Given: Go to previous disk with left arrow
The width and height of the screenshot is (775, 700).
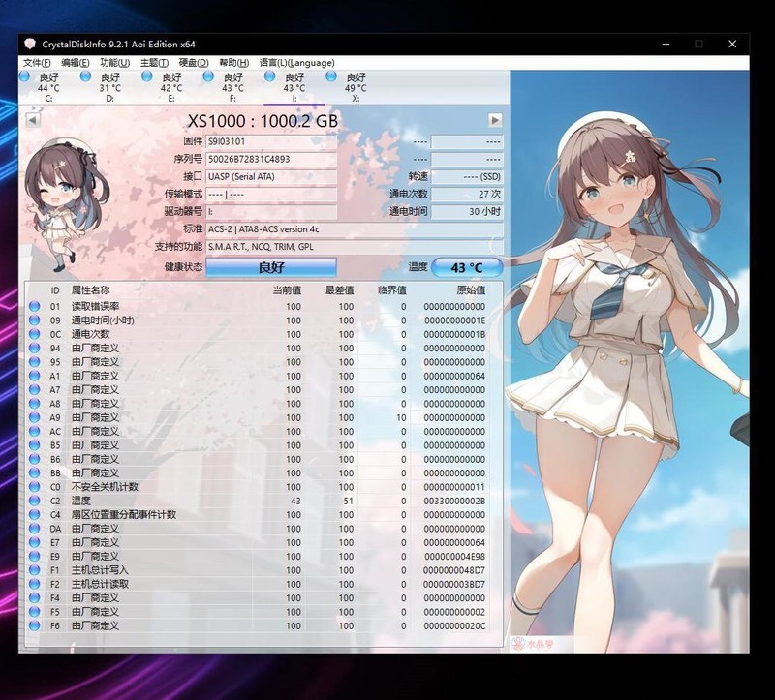Looking at the screenshot, I should click(33, 120).
